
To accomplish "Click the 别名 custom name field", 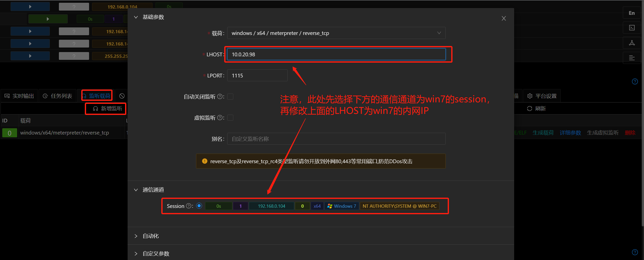I will (x=336, y=139).
